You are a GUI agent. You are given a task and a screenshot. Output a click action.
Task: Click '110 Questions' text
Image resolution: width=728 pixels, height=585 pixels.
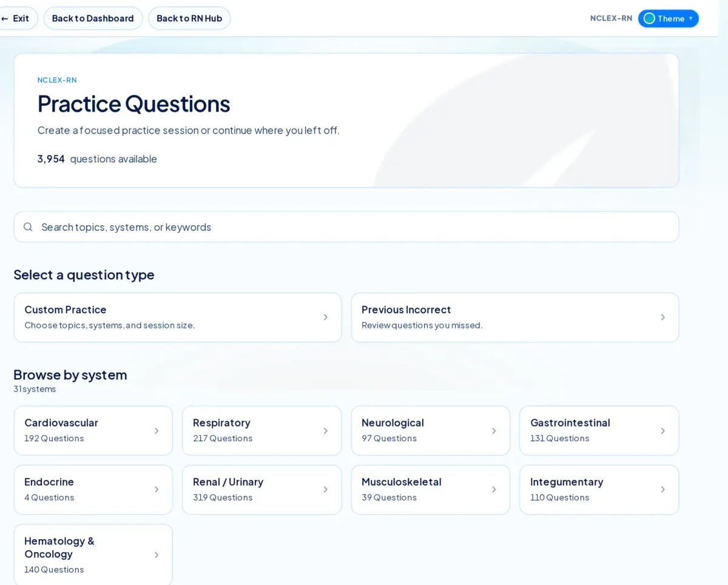[559, 498]
